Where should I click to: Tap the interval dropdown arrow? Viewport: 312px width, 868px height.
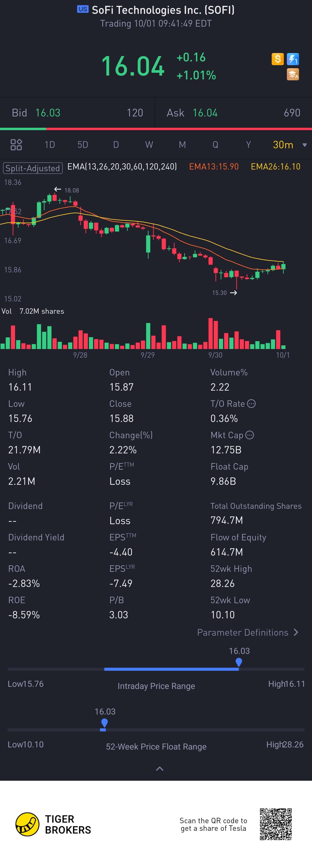click(305, 145)
